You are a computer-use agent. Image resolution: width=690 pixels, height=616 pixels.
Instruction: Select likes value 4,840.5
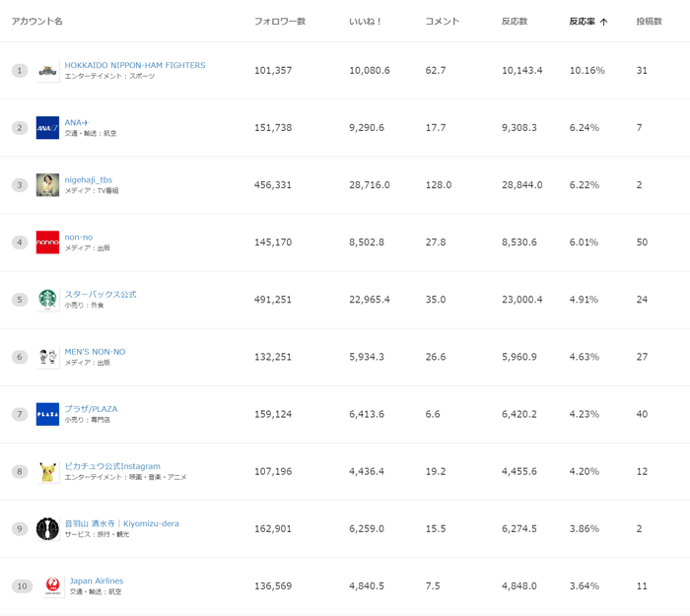pos(367,586)
